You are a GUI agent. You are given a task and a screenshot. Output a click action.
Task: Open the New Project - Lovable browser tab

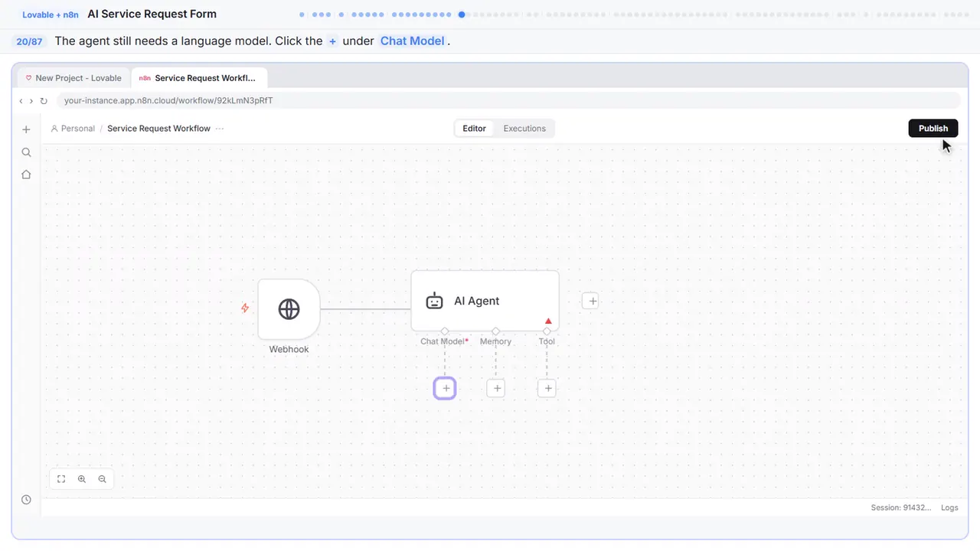73,78
